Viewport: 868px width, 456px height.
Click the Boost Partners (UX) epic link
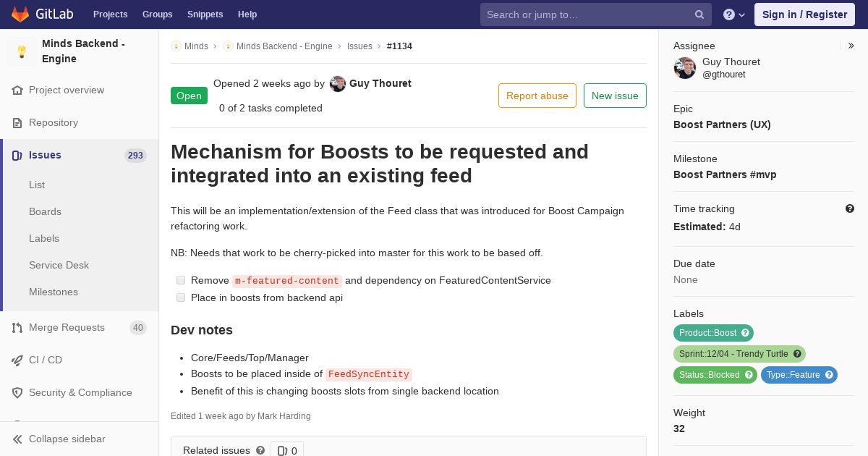722,124
